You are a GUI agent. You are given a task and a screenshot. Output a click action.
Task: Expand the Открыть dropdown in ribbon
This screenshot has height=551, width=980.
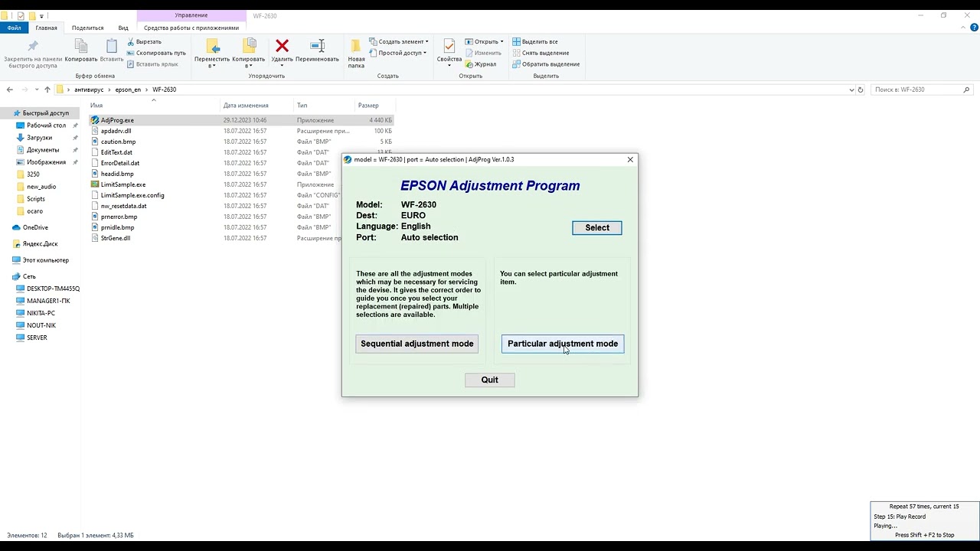(501, 41)
